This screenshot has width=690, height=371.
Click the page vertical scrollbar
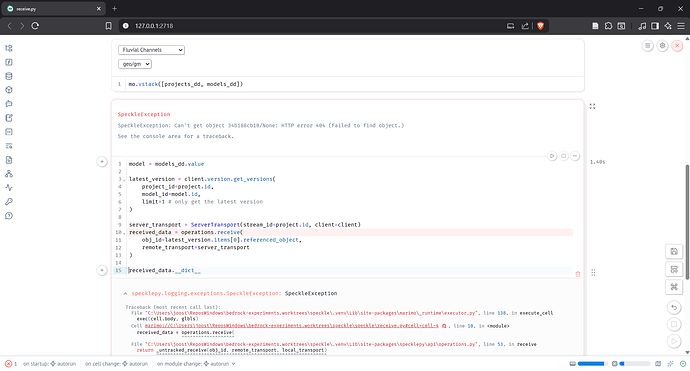click(x=687, y=221)
